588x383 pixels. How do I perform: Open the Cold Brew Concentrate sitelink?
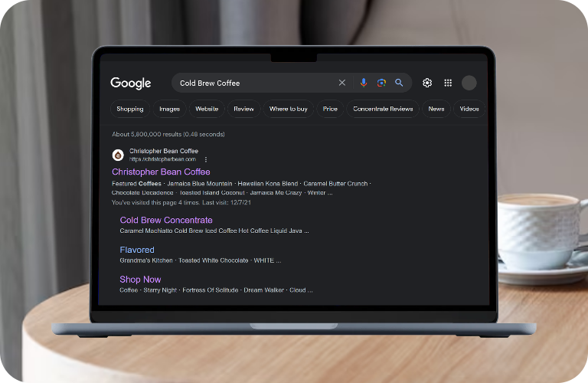click(166, 220)
